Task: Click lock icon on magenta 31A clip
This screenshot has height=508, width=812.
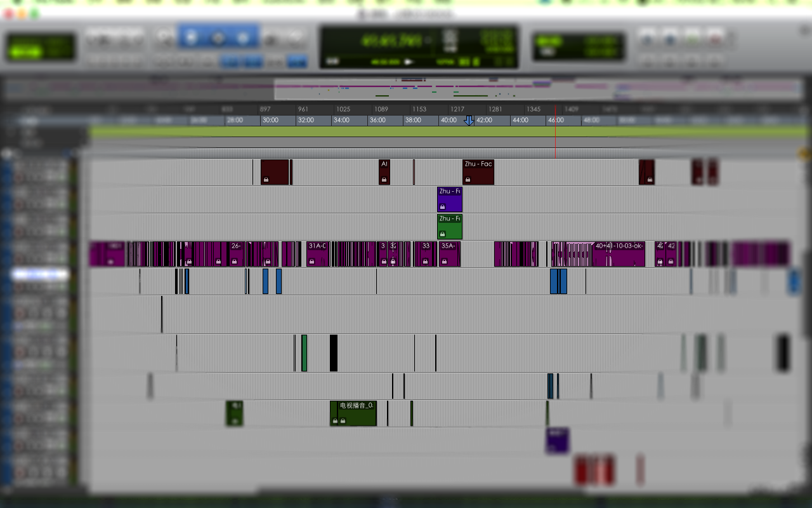Action: click(311, 262)
